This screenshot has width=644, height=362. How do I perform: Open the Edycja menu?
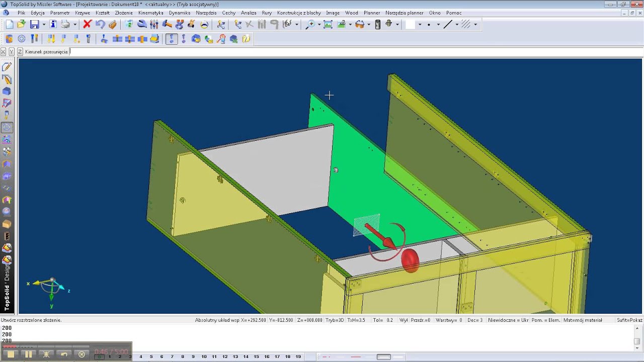click(x=38, y=13)
